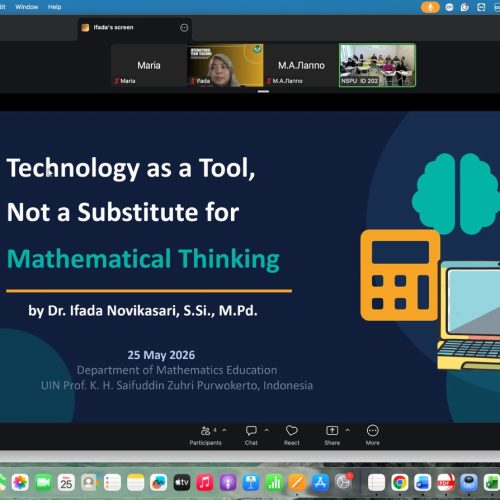The image size is (500, 500).
Task: Open Freeform from the dock
Action: click(x=159, y=482)
